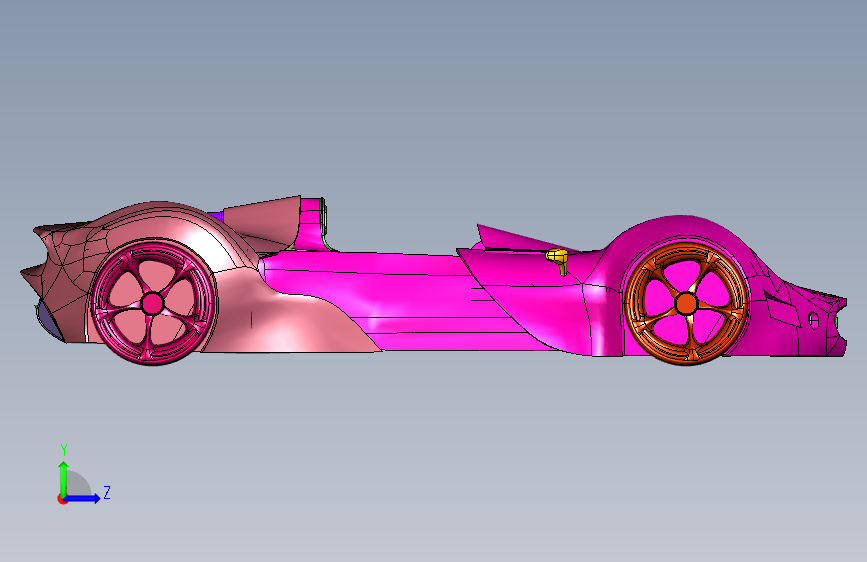Click the Z label on the triad
The width and height of the screenshot is (867, 562).
click(107, 492)
